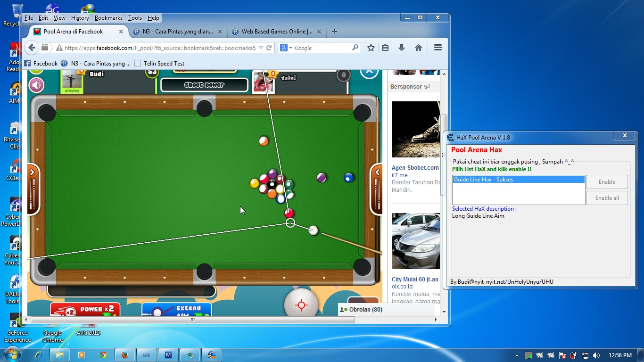
Task: Switch to N3 - Cara Pintas tab
Action: 178,32
